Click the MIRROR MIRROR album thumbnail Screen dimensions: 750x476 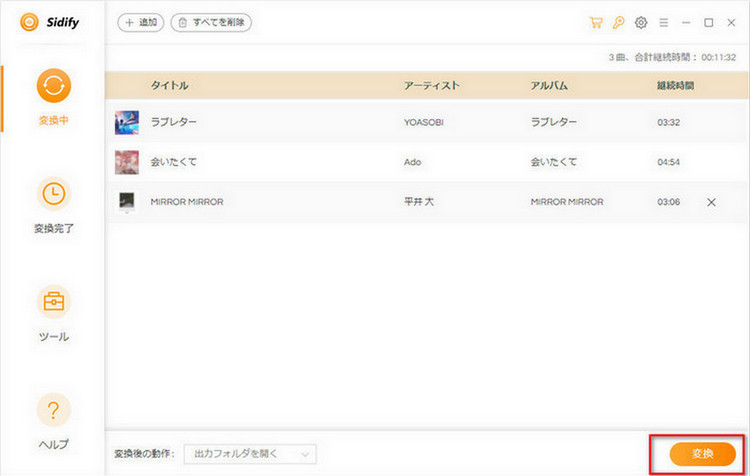pos(127,202)
